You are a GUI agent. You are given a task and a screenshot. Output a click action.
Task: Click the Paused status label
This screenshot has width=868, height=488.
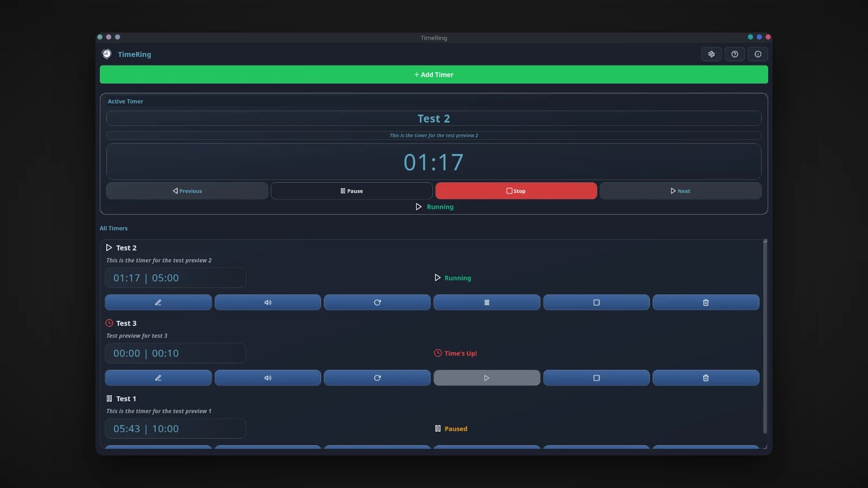[456, 428]
